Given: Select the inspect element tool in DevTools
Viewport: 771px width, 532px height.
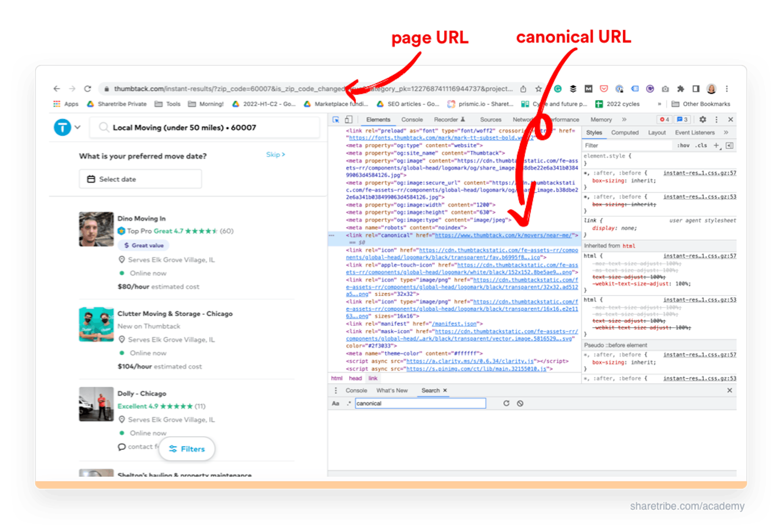Looking at the screenshot, I should point(336,119).
